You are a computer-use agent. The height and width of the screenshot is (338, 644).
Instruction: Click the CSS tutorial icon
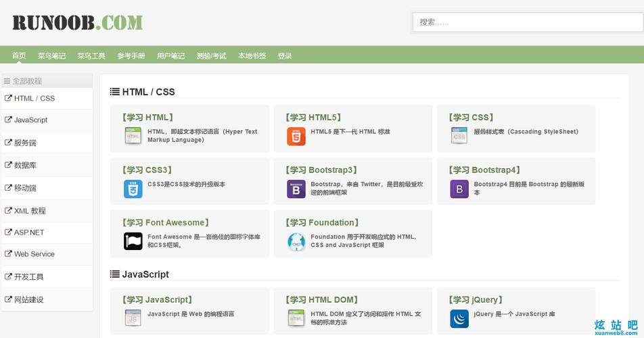459,136
